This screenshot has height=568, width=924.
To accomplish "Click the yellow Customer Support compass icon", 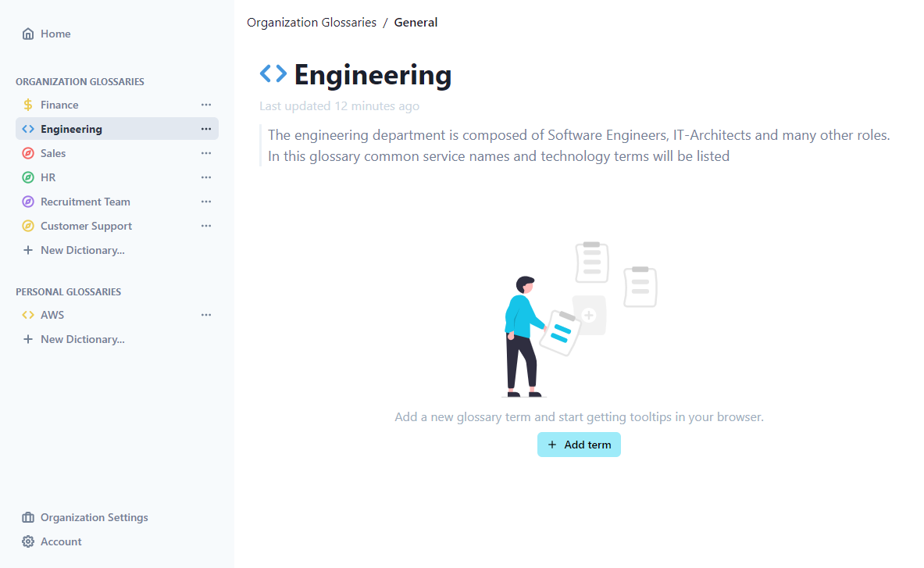I will (27, 226).
